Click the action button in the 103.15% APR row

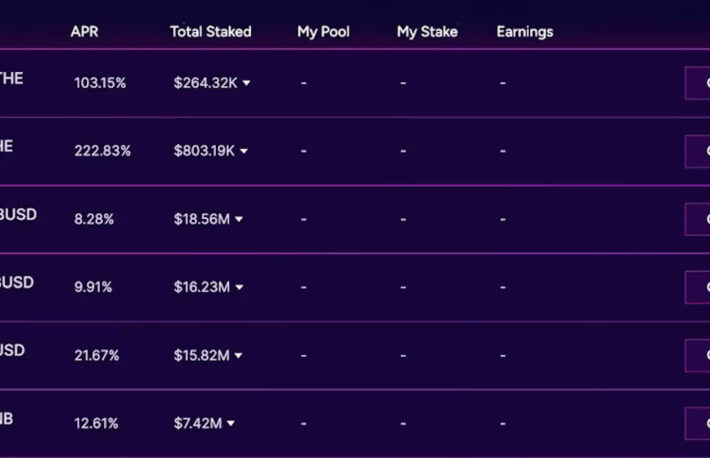coord(697,83)
